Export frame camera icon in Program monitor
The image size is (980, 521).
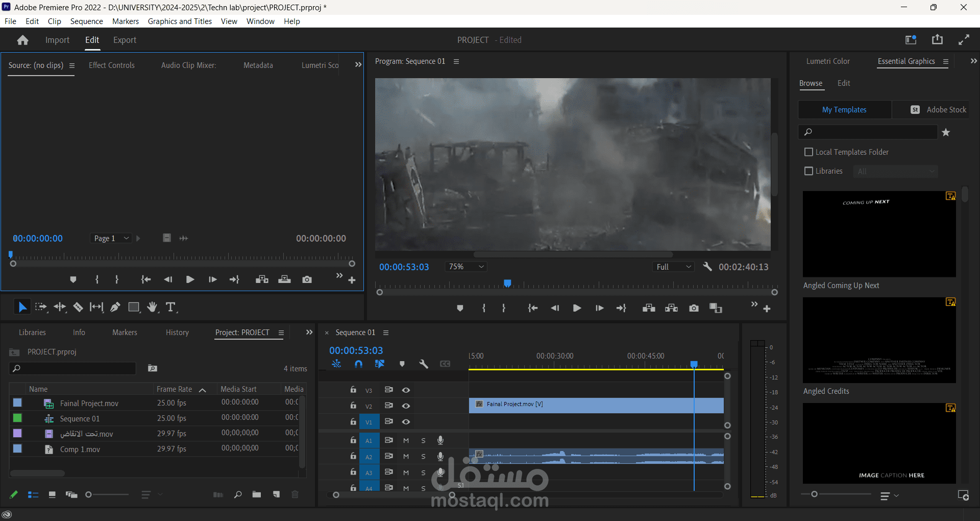694,308
